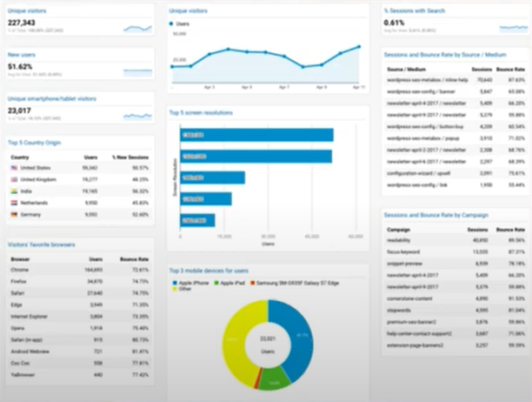Click the sparkline beside 0.61% sessions with search
The width and height of the screenshot is (532, 402).
(x=514, y=28)
